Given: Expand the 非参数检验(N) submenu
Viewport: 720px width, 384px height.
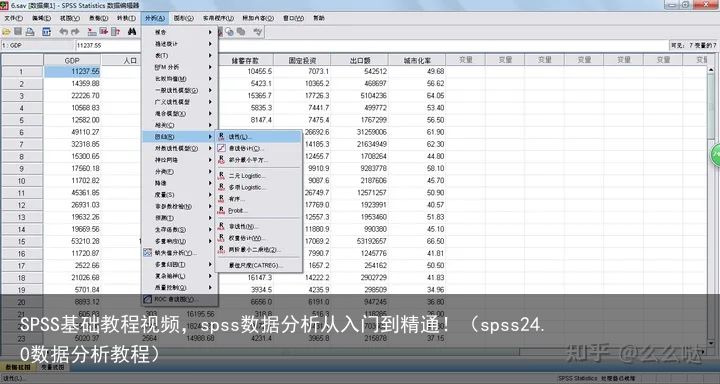Looking at the screenshot, I should click(x=180, y=206).
